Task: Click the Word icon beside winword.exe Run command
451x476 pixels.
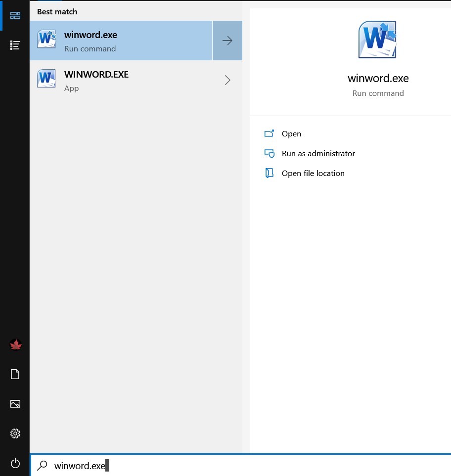Action: pyautogui.click(x=46, y=39)
